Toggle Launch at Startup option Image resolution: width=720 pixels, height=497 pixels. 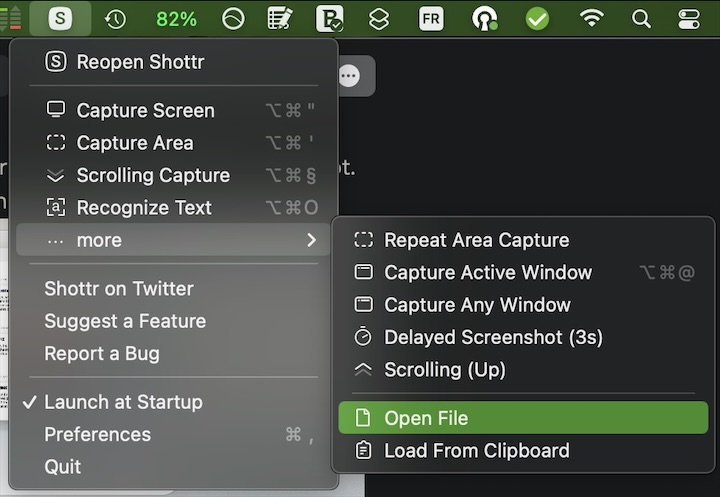click(x=123, y=402)
